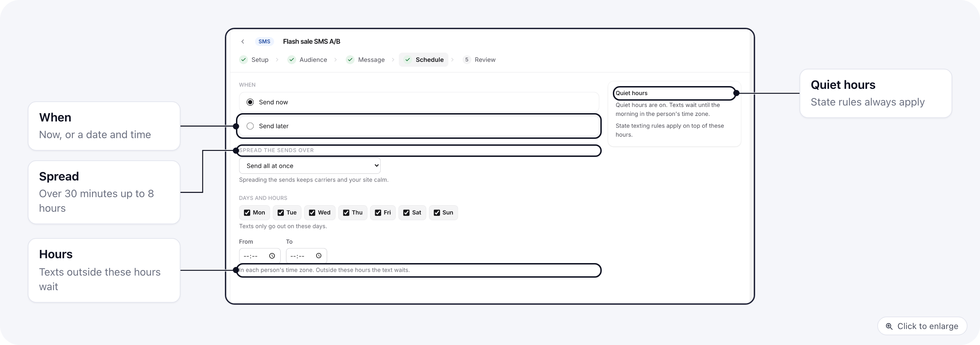Viewport: 980px width, 345px height.
Task: Click the SMS channel badge
Action: 264,41
